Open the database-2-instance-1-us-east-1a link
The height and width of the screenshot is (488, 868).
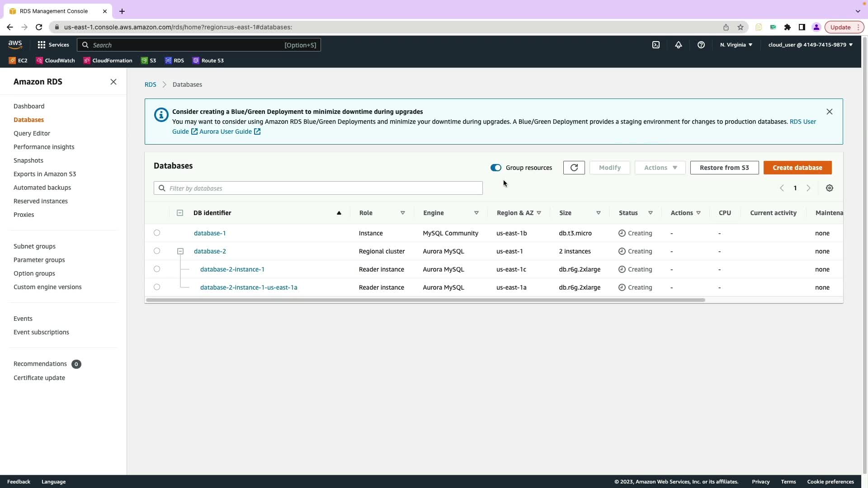[249, 287]
